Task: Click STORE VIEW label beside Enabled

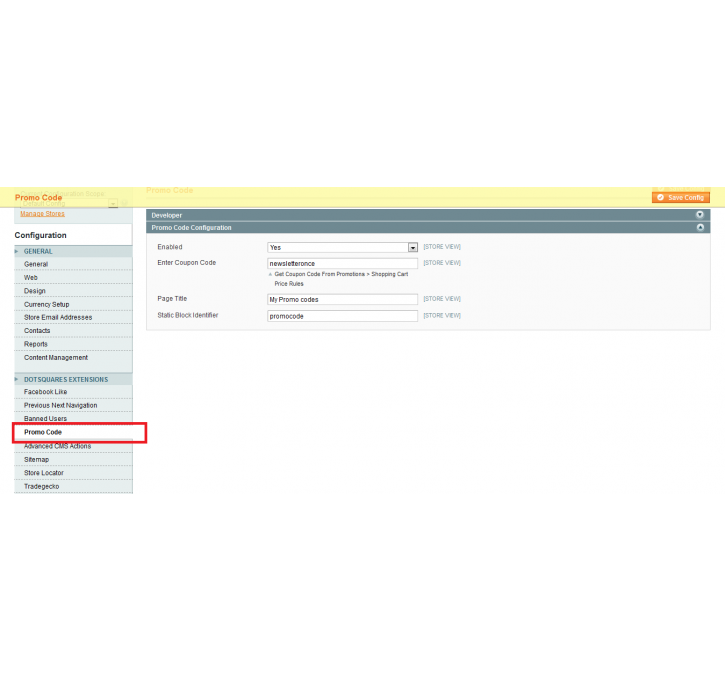Action: (x=442, y=247)
